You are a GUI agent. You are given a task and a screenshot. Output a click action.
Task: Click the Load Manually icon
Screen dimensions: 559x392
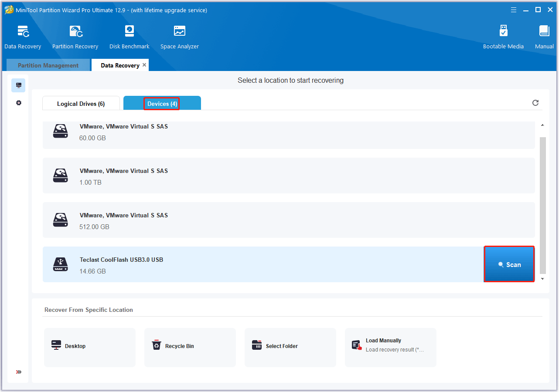357,345
